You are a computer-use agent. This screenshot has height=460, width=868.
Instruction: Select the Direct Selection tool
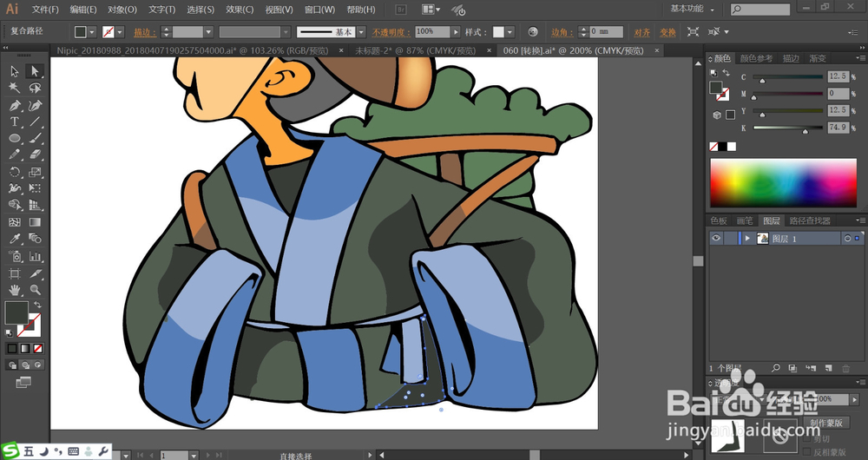(35, 71)
